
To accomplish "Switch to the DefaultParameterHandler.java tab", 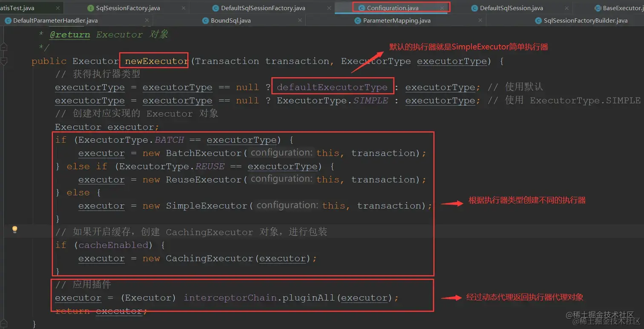I will tap(55, 20).
